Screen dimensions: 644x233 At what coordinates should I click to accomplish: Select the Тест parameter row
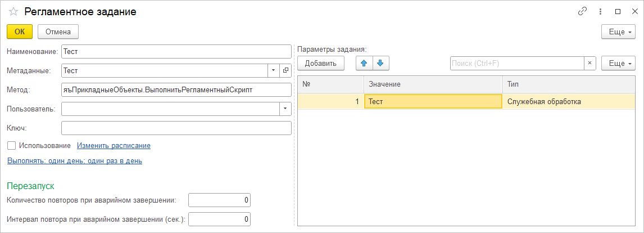pos(433,102)
